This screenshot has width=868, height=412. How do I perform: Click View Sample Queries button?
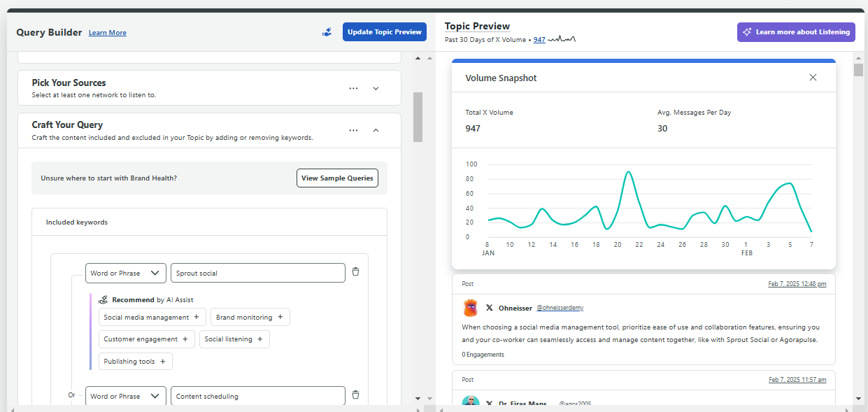(337, 178)
